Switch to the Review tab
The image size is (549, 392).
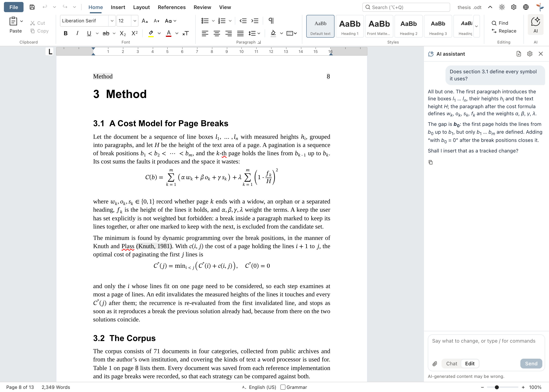coord(202,7)
